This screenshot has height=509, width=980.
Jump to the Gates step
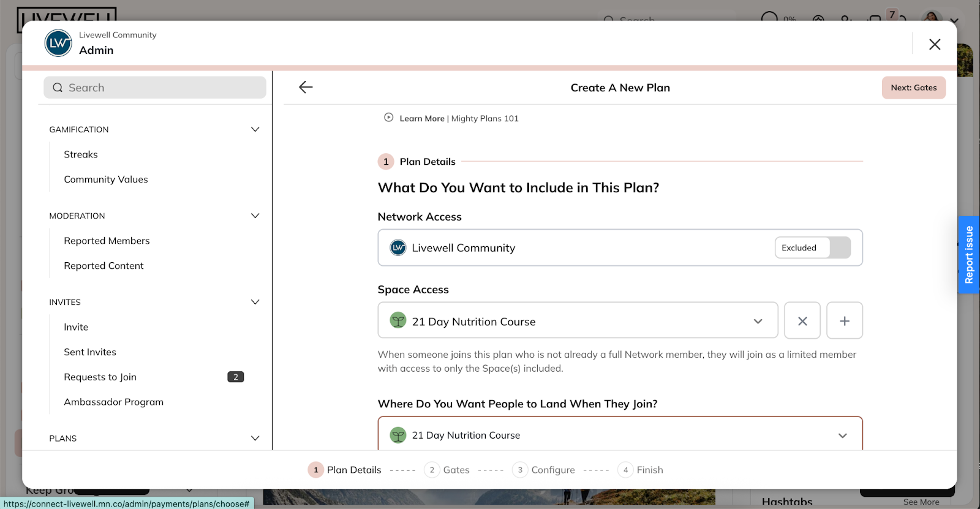coord(447,470)
